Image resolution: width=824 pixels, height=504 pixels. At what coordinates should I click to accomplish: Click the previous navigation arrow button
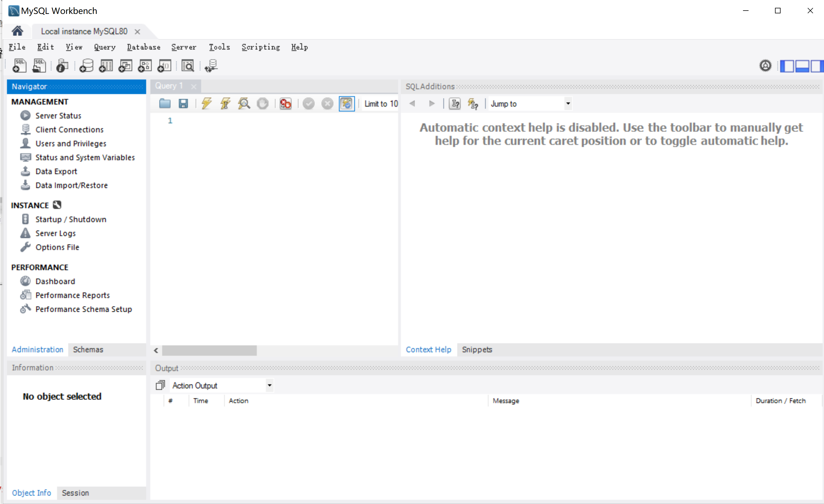[412, 104]
